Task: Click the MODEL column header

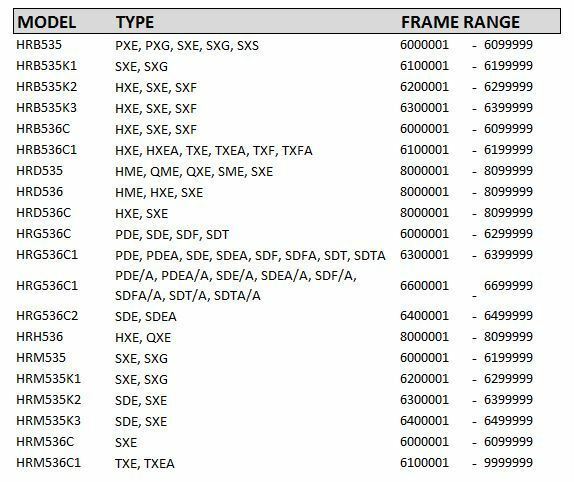Action: coord(46,22)
